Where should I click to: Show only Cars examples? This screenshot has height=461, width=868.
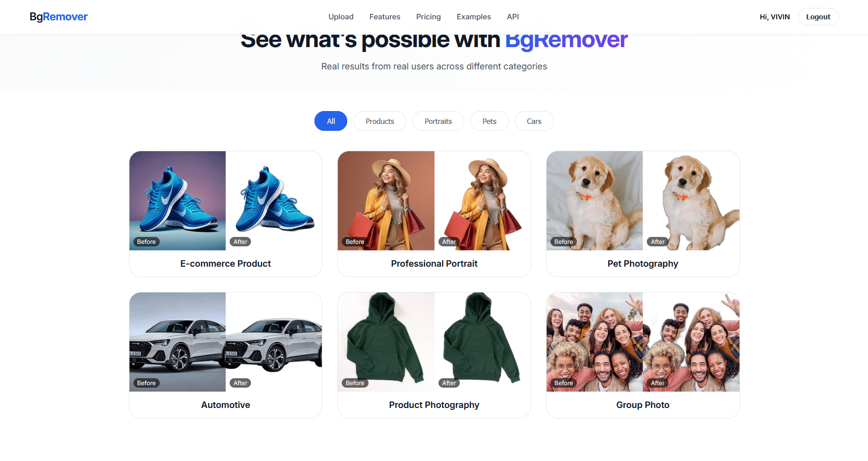534,121
